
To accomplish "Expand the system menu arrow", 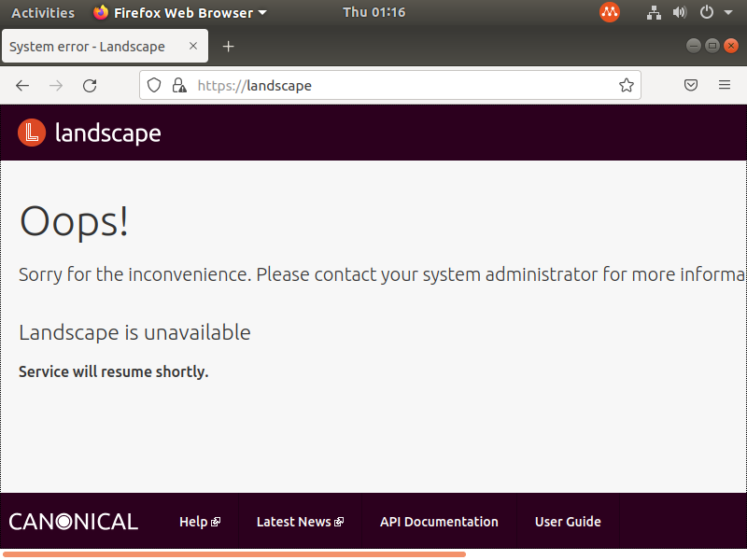I will (x=728, y=13).
